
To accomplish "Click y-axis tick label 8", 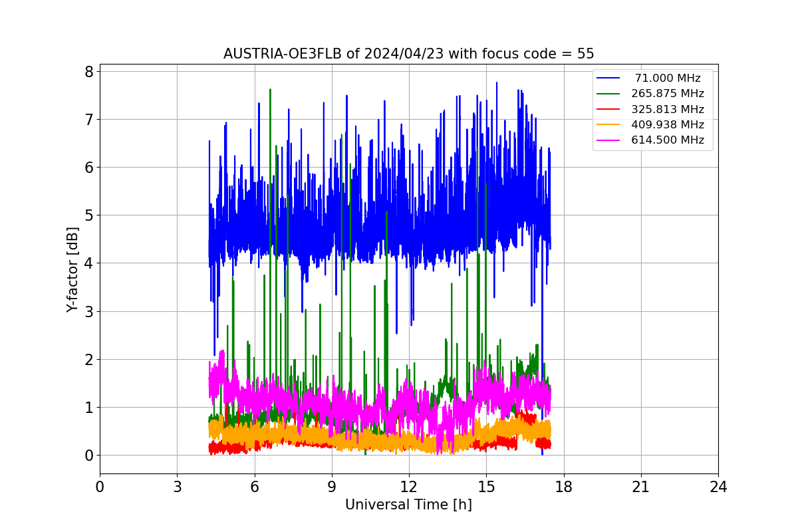I will click(88, 71).
